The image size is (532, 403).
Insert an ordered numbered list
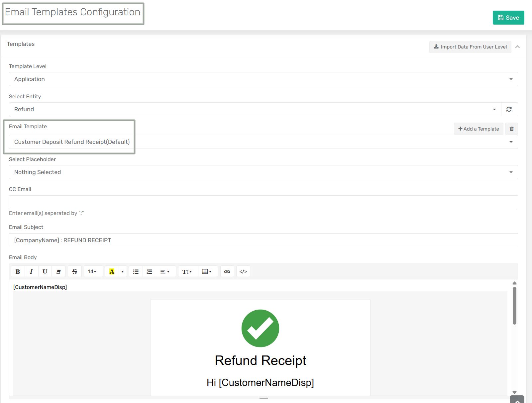(x=150, y=271)
